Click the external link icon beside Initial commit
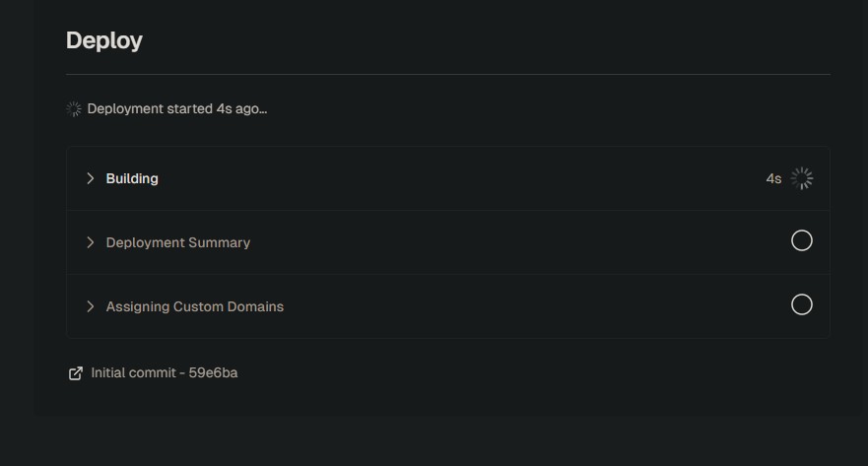Screen dimensions: 868x466 click(x=75, y=373)
